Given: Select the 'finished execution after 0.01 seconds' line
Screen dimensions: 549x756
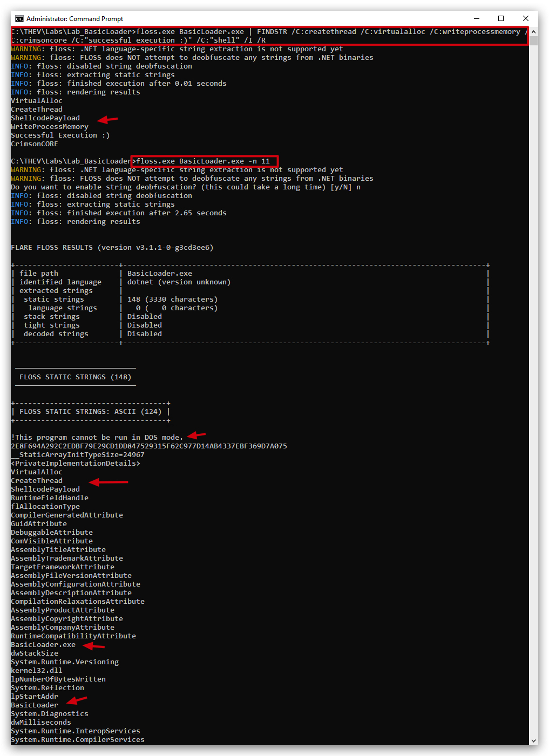Looking at the screenshot, I should (x=119, y=84).
